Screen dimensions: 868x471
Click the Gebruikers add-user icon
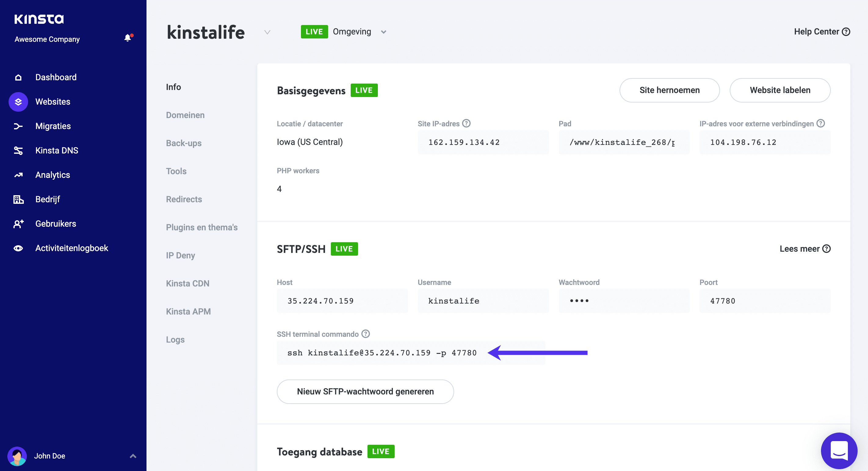[19, 224]
